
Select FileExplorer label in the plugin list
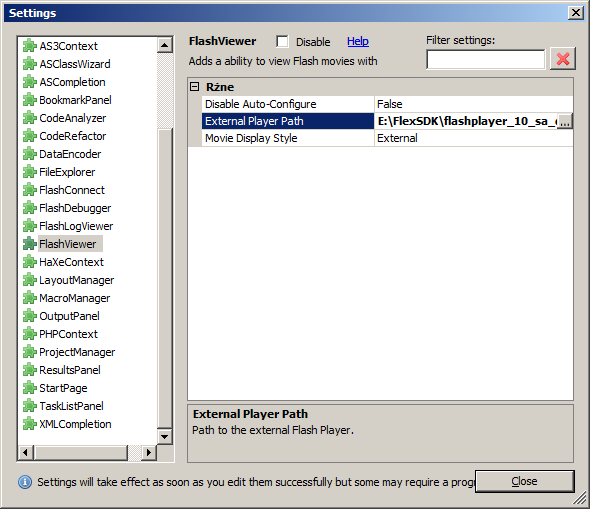tap(67, 172)
